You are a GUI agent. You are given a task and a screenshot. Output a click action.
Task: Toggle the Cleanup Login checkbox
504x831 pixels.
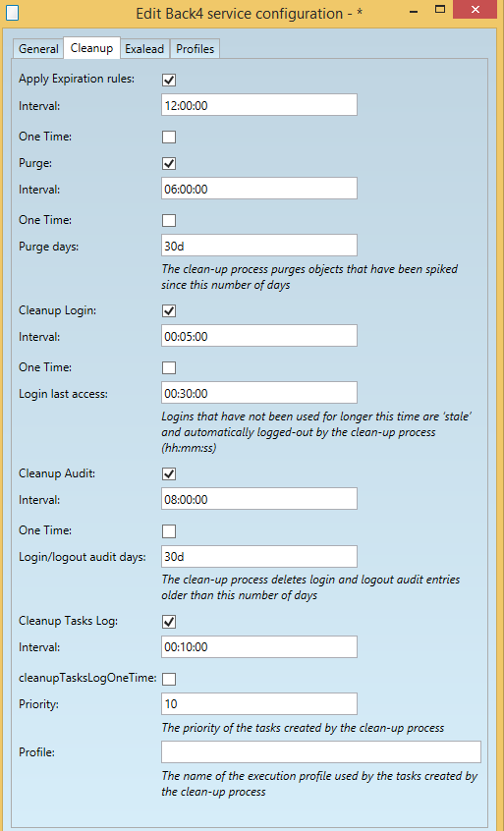pos(169,311)
